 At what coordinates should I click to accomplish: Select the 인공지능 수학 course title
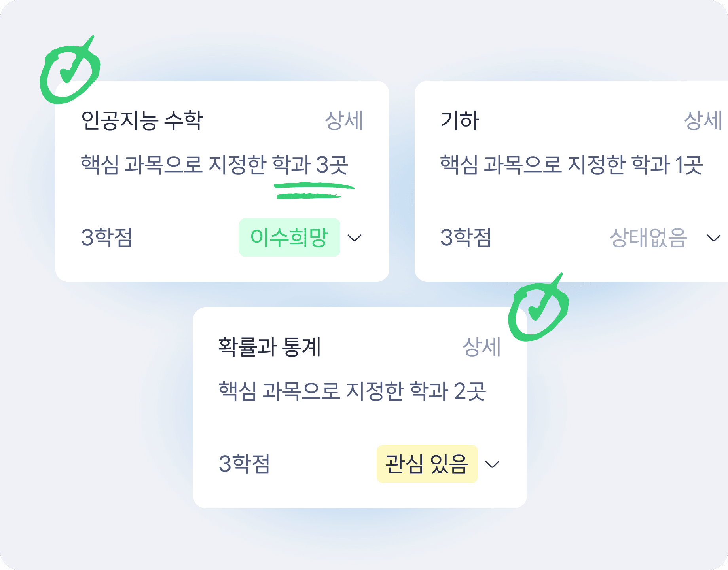[x=142, y=121]
